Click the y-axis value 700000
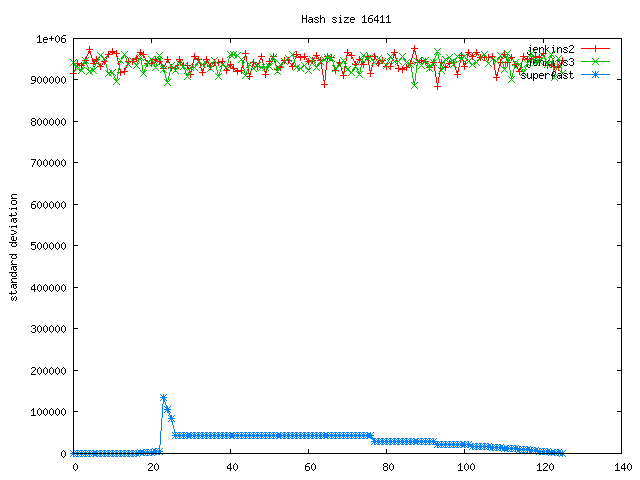 click(x=48, y=163)
